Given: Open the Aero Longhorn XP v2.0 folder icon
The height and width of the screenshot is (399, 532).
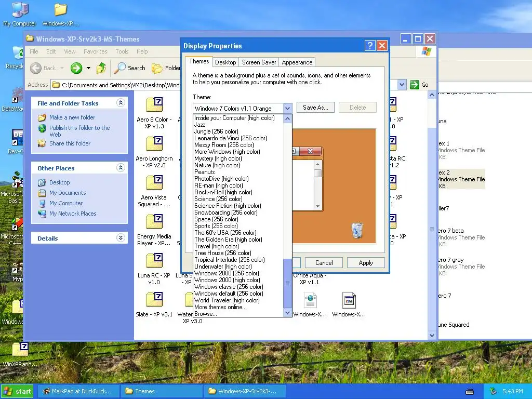Looking at the screenshot, I should click(x=154, y=144).
